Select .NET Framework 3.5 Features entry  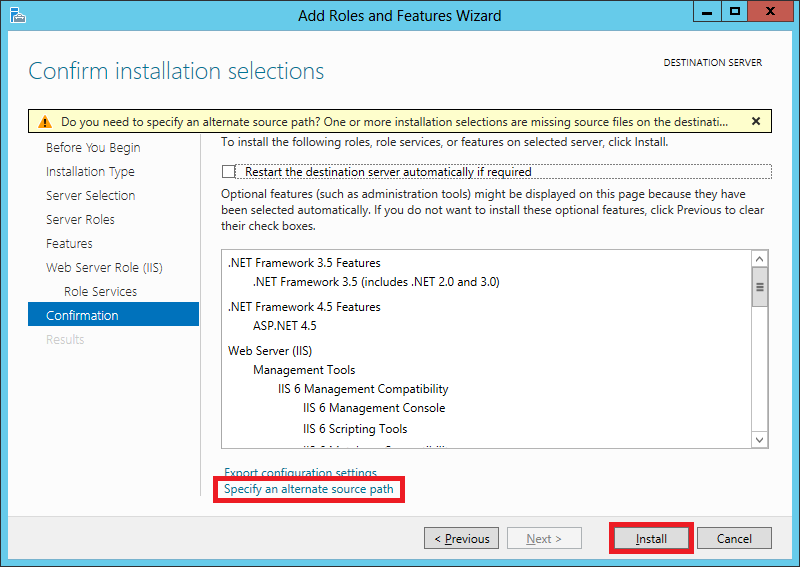pyautogui.click(x=304, y=263)
